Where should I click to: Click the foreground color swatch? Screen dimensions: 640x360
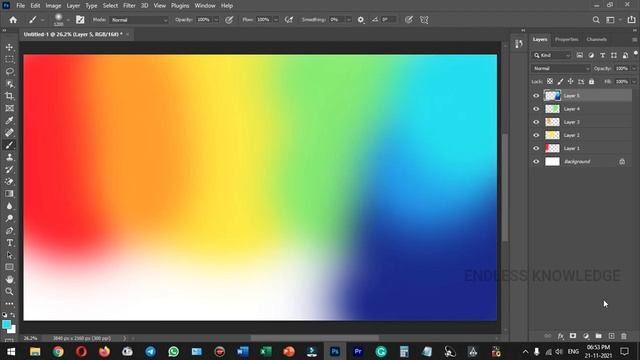pyautogui.click(x=7, y=324)
